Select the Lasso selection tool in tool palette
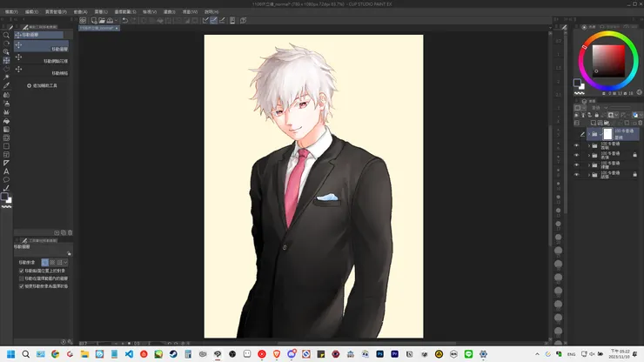 6,69
